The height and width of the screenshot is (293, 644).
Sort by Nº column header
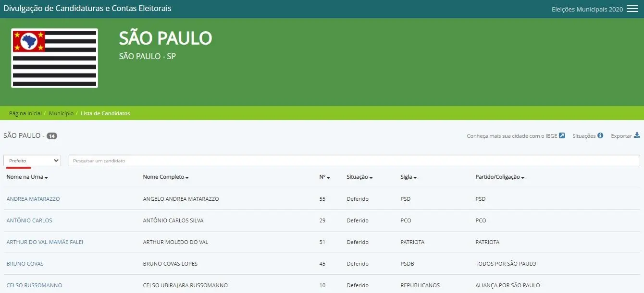click(324, 177)
